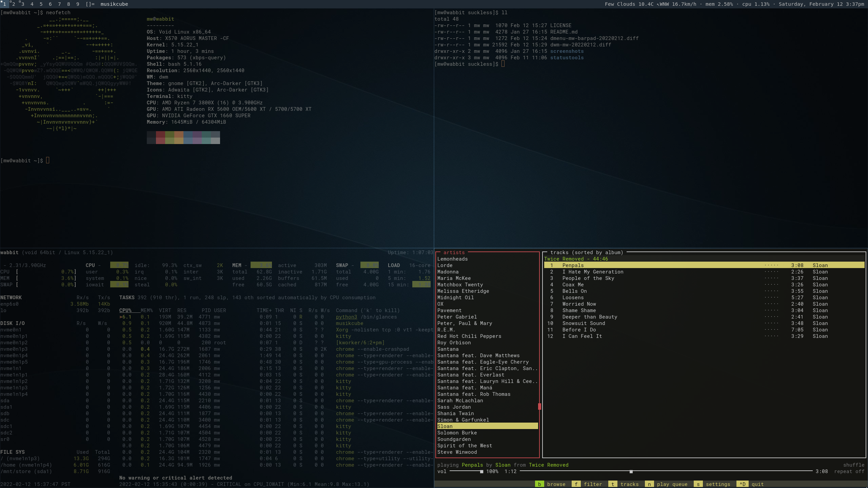Select track Penpals

coord(704,265)
